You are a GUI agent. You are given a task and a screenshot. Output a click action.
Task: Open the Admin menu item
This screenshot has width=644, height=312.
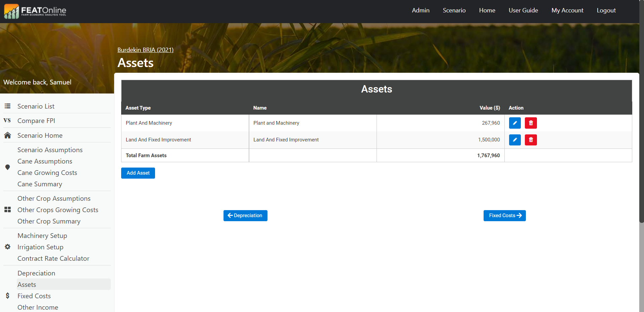pos(420,10)
